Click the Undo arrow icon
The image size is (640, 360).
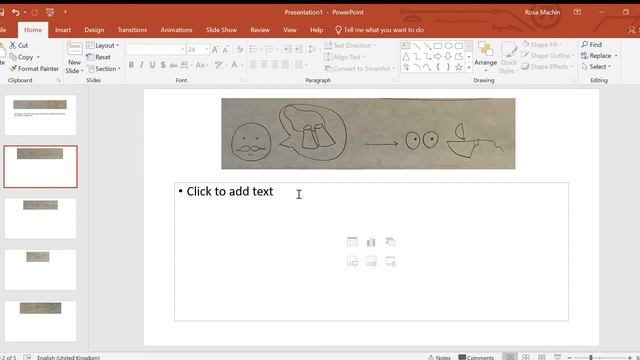coord(16,12)
